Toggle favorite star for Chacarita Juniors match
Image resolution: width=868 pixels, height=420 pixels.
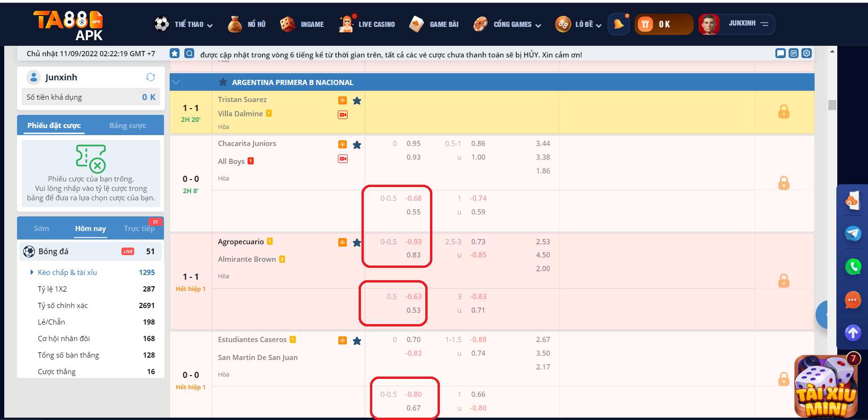coord(357,145)
